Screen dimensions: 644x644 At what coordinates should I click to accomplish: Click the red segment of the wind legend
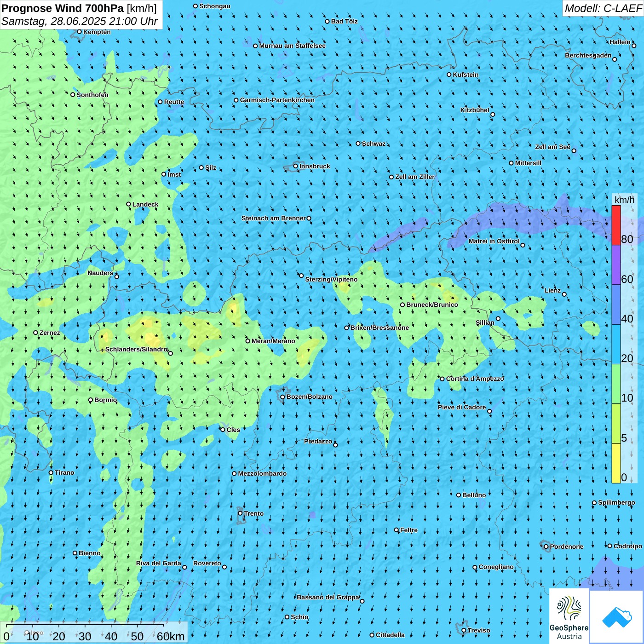coord(616,225)
